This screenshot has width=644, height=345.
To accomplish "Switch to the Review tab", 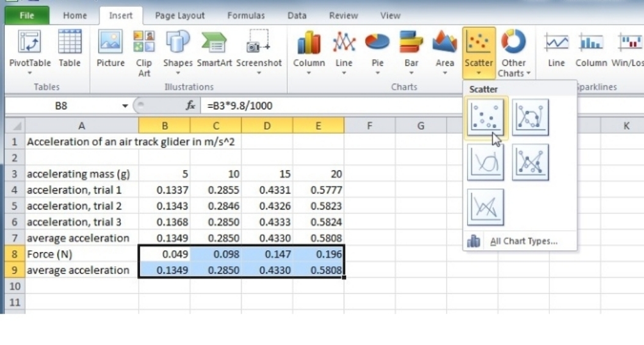I will [343, 16].
